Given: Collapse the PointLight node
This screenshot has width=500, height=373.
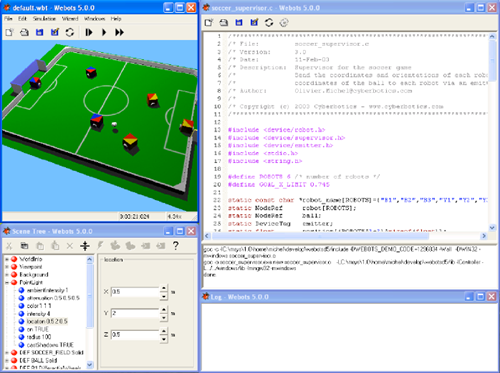Looking at the screenshot, I should pos(6,282).
